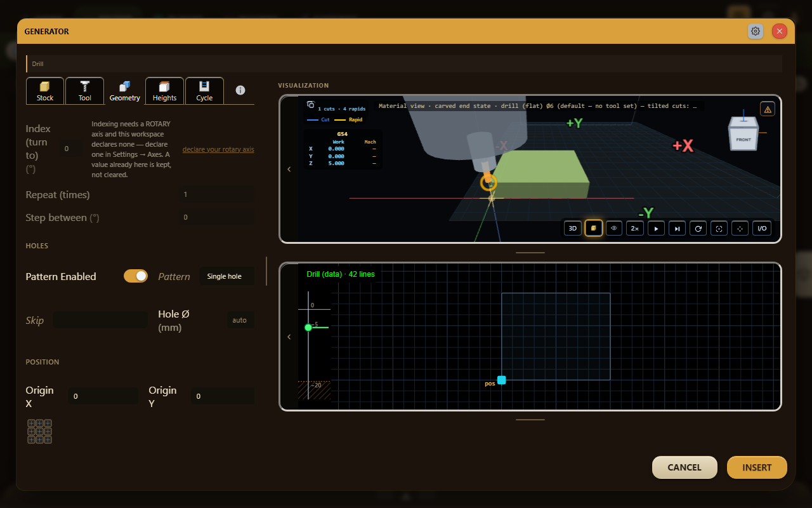
Task: Click the declare your rotary axis link
Action: [218, 149]
